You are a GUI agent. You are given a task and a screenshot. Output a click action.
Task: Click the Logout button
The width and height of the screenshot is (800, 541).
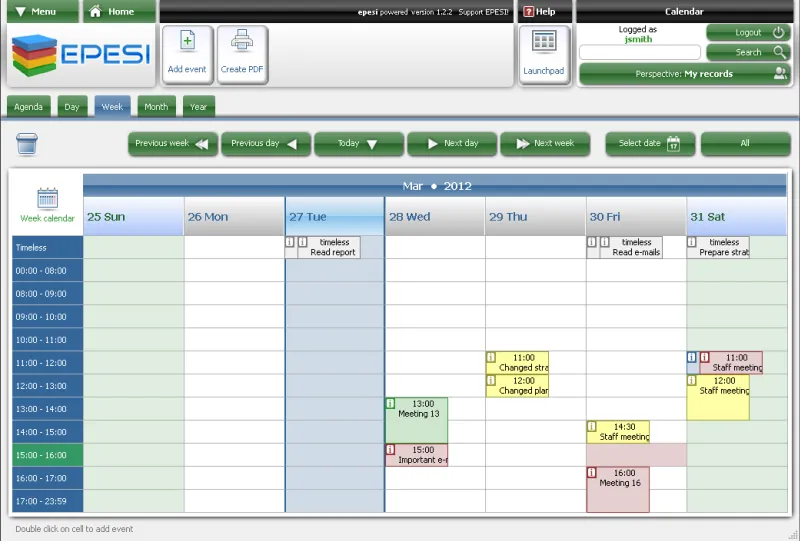[x=748, y=33]
